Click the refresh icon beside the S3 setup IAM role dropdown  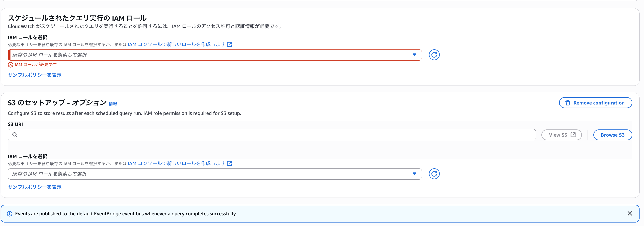(x=434, y=174)
